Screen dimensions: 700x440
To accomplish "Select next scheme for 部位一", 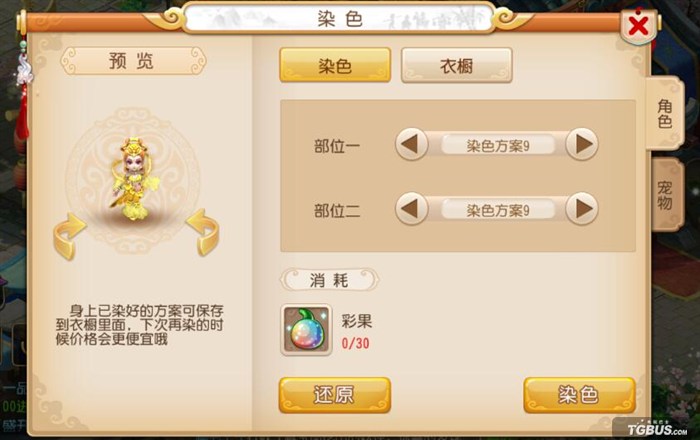I will click(x=582, y=144).
